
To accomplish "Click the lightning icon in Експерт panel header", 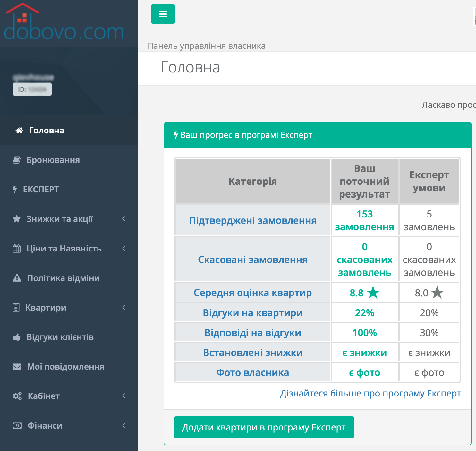I will (x=176, y=135).
